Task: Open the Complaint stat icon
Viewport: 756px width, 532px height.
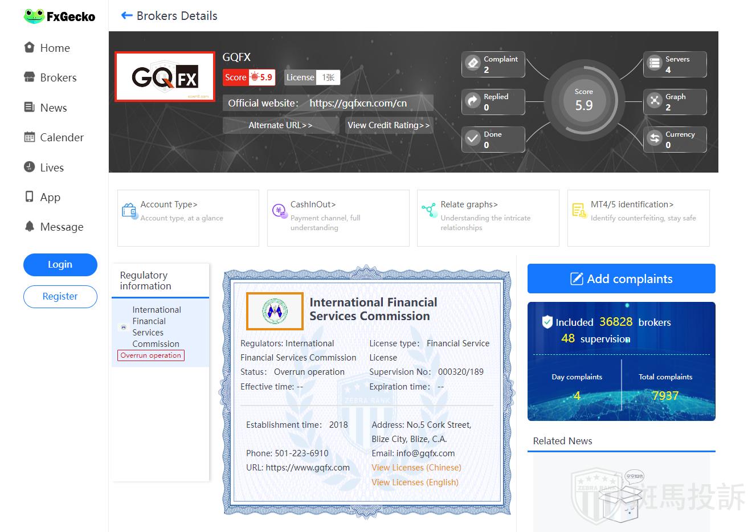Action: [x=473, y=63]
